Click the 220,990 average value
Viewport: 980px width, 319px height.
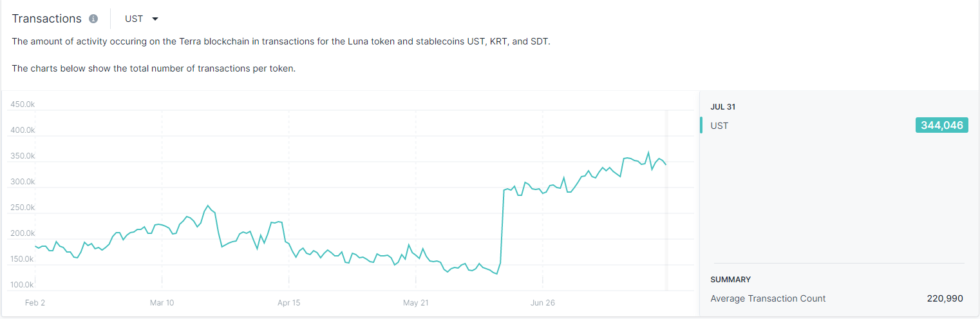945,298
